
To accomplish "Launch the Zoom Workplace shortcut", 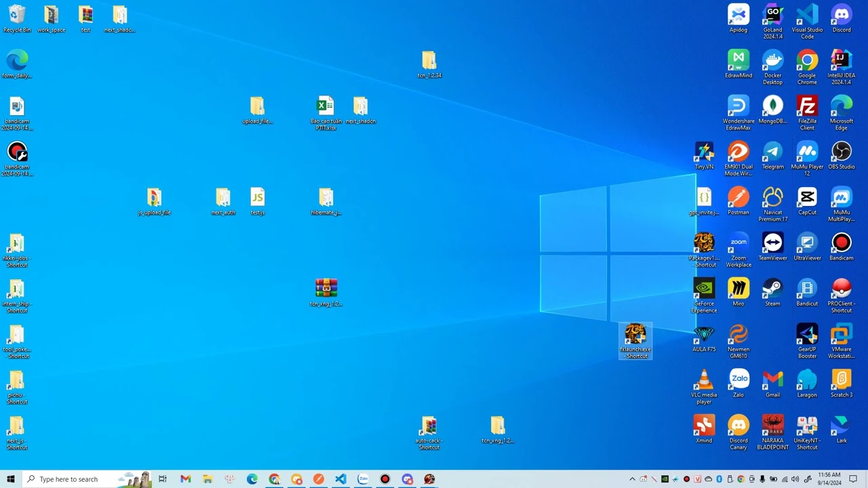I will pyautogui.click(x=738, y=249).
